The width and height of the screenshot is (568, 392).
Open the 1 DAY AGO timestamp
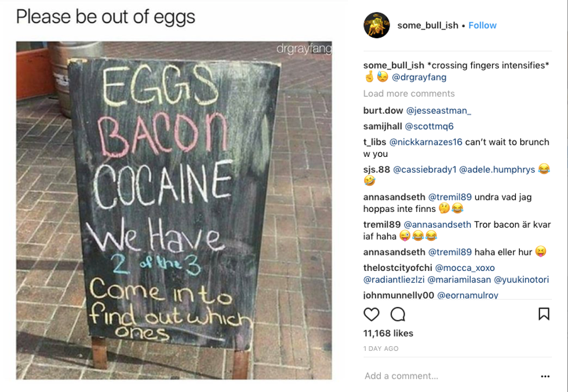(381, 349)
